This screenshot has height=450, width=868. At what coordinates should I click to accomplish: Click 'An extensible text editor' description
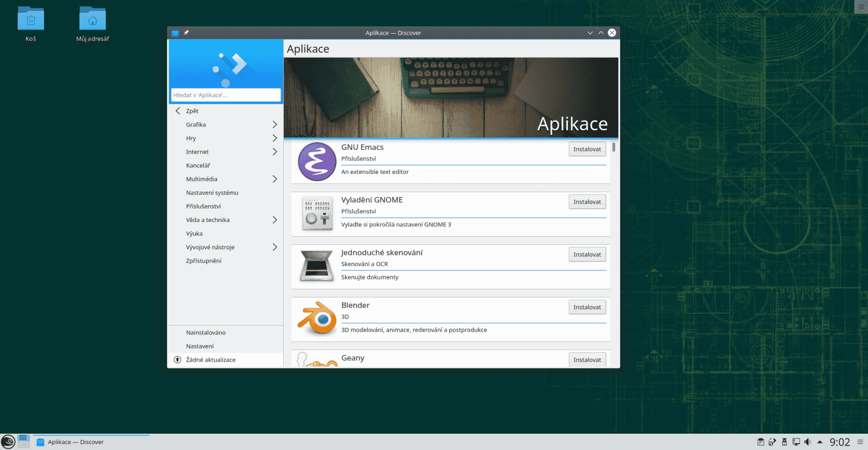375,172
